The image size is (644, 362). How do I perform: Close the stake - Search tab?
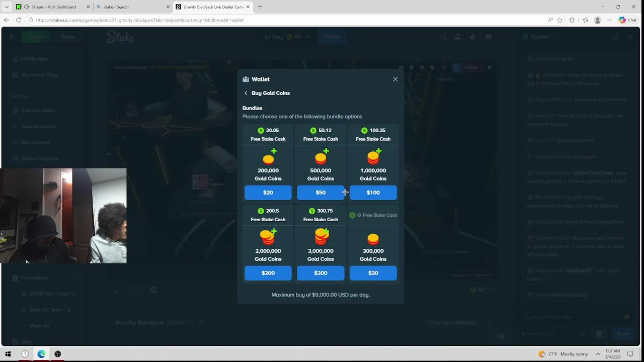[168, 7]
